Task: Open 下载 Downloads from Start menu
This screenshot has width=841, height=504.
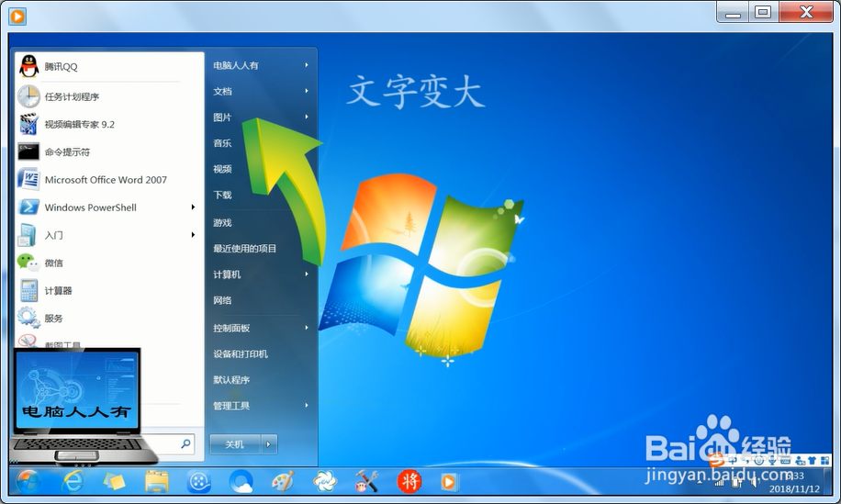Action: point(222,195)
